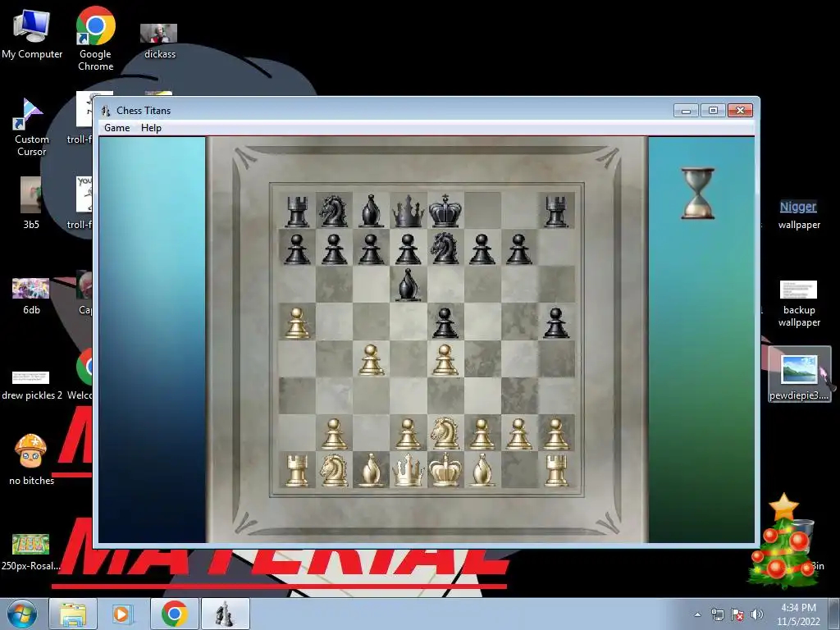Select the white pawn on h2

[x=556, y=433]
